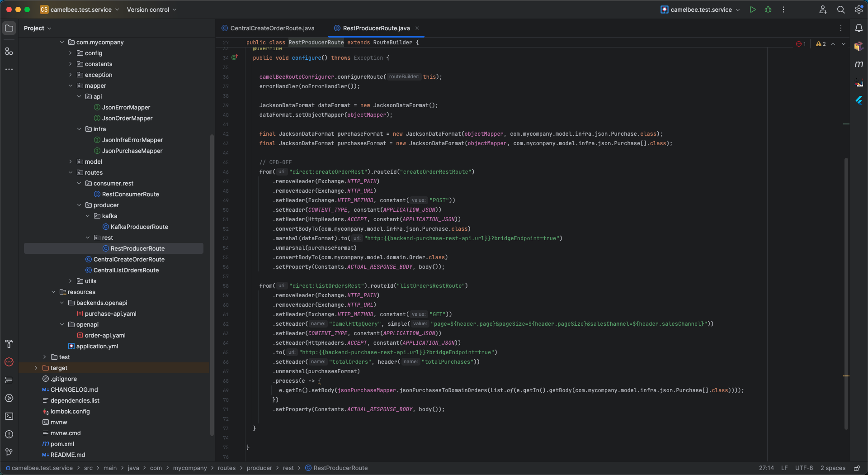Open pom.xml in the project tree

pos(62,444)
